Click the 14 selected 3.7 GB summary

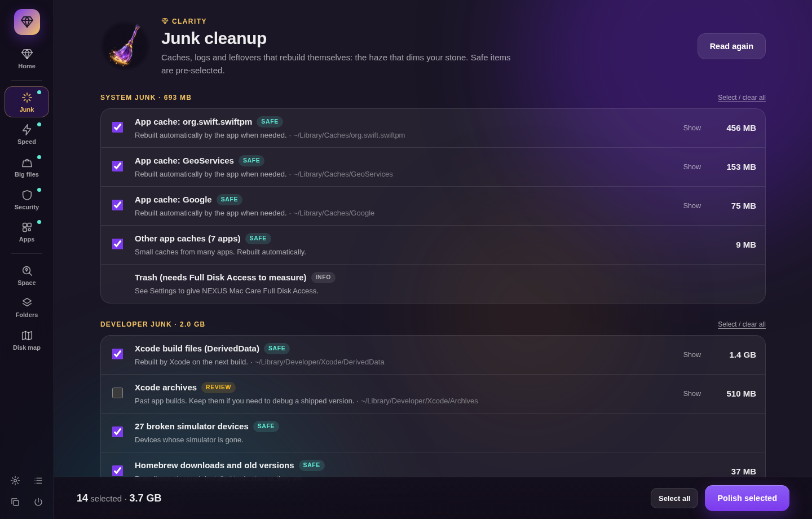pyautogui.click(x=119, y=498)
